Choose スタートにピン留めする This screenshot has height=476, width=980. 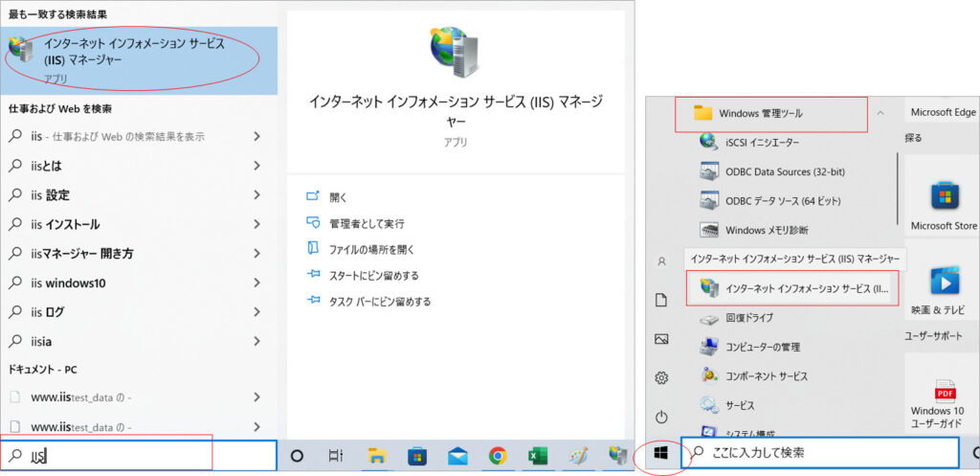374,275
